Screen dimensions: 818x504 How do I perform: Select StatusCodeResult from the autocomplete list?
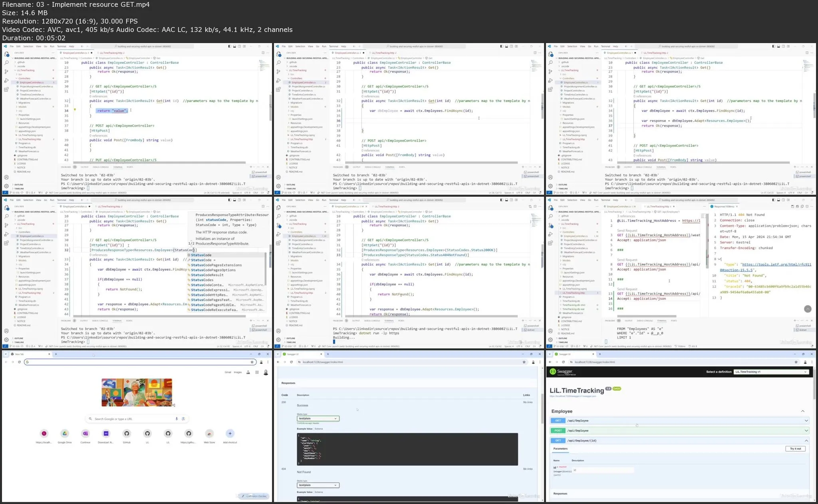pyautogui.click(x=207, y=275)
